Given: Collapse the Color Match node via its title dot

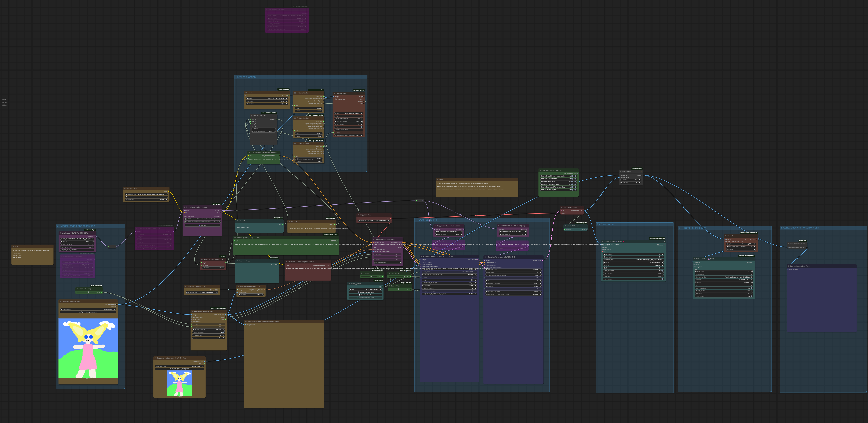Looking at the screenshot, I should 621,172.
